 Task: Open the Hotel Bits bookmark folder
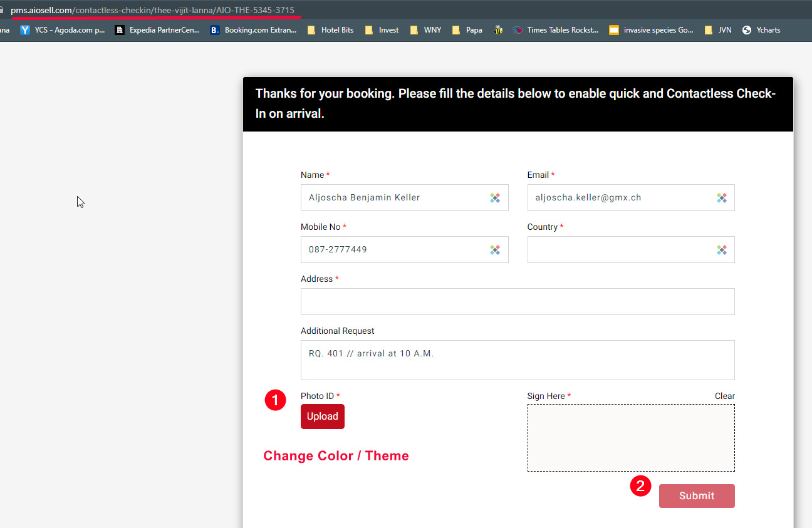330,29
